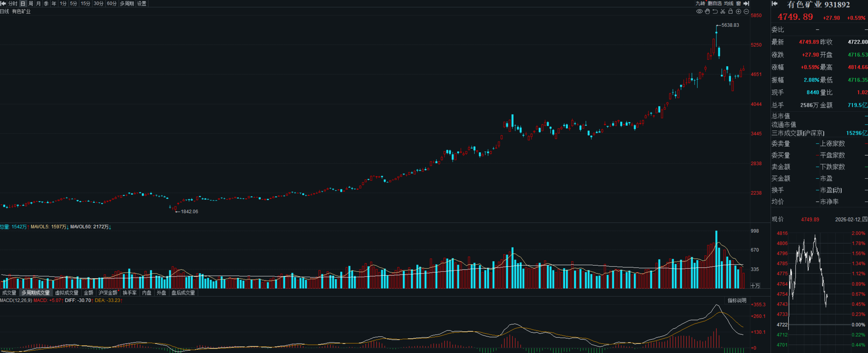Collapse quote panel arrow beside 有色矿业
Image resolution: width=868 pixels, height=353 pixels.
click(x=775, y=4)
